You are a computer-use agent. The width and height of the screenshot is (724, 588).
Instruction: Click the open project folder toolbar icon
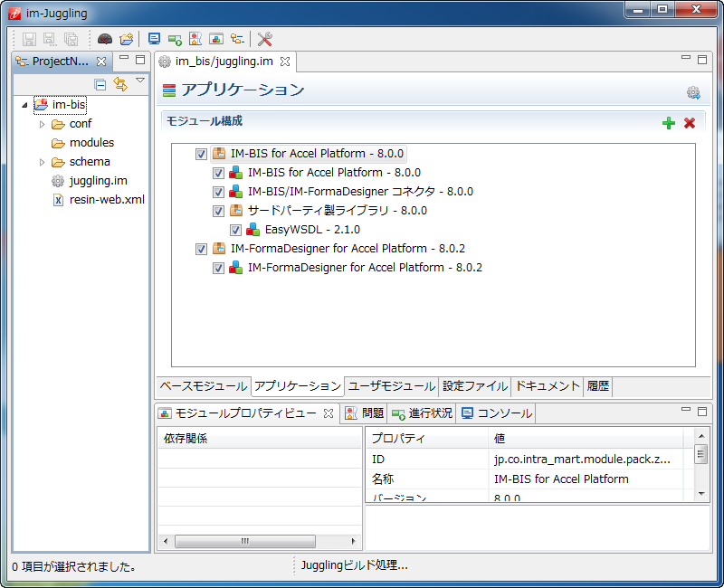click(126, 39)
